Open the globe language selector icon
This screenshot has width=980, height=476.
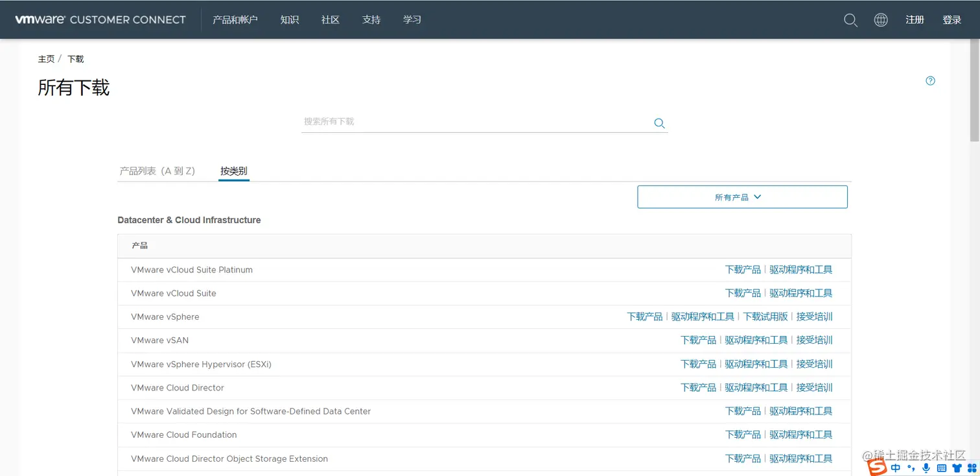(x=881, y=20)
